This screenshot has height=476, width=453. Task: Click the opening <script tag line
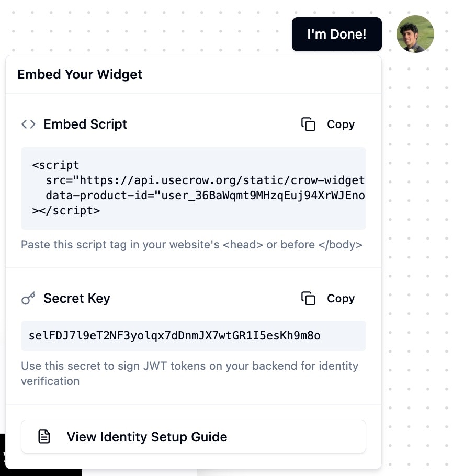[x=56, y=165]
